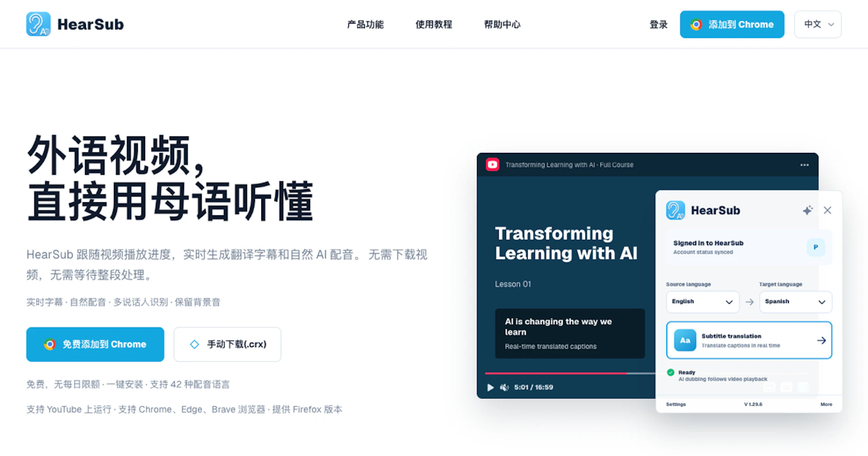
Task: Click the Chrome icon in the header 添加到 Chrome button
Action: (696, 24)
